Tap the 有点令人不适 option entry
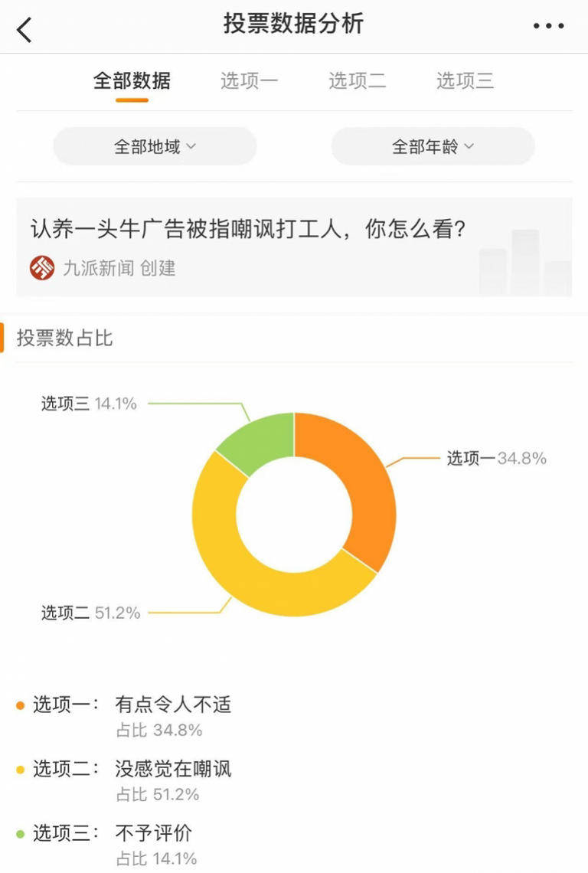588x873 pixels. pos(173,705)
